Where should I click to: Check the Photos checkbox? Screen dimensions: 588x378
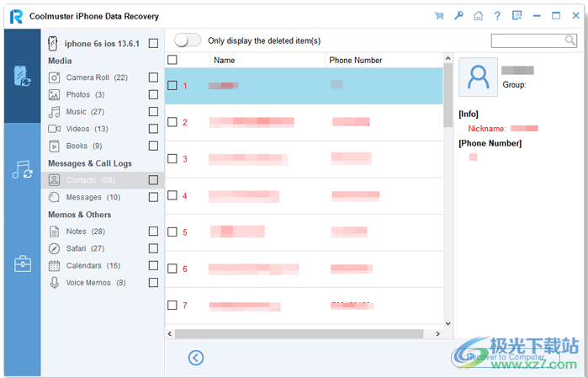153,94
